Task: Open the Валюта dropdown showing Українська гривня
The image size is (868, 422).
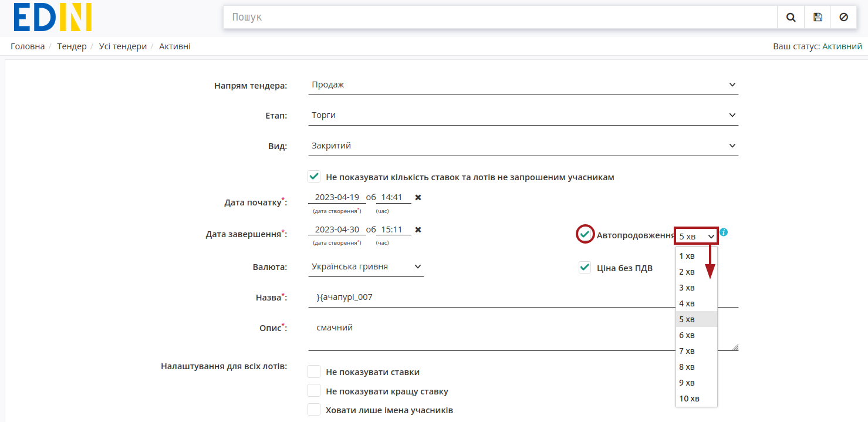Action: click(366, 267)
